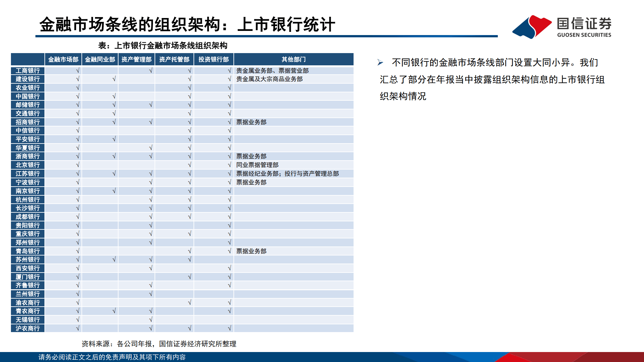The image size is (644, 362).
Task: Click the 金融同业部 checkmark for 苏州银行
Action: (x=114, y=259)
